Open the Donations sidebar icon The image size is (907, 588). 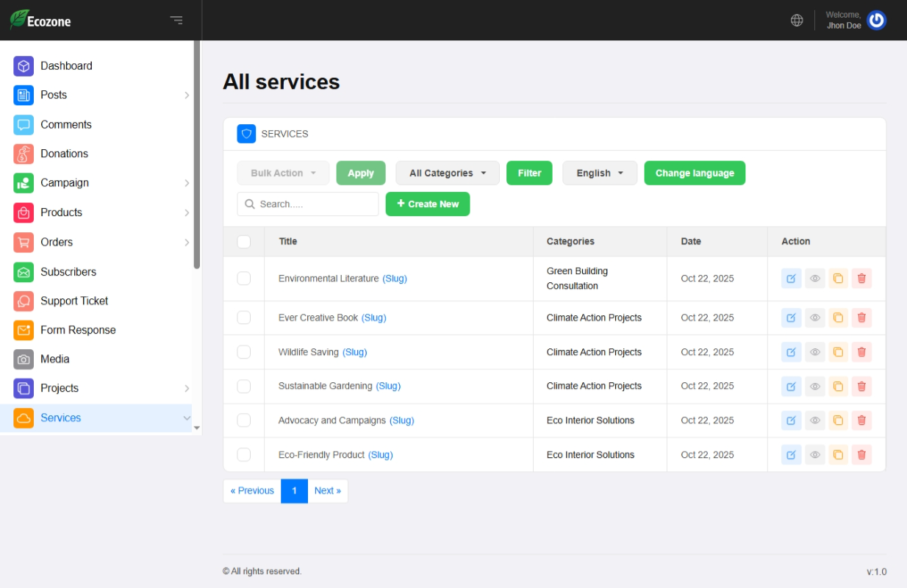[x=24, y=154]
